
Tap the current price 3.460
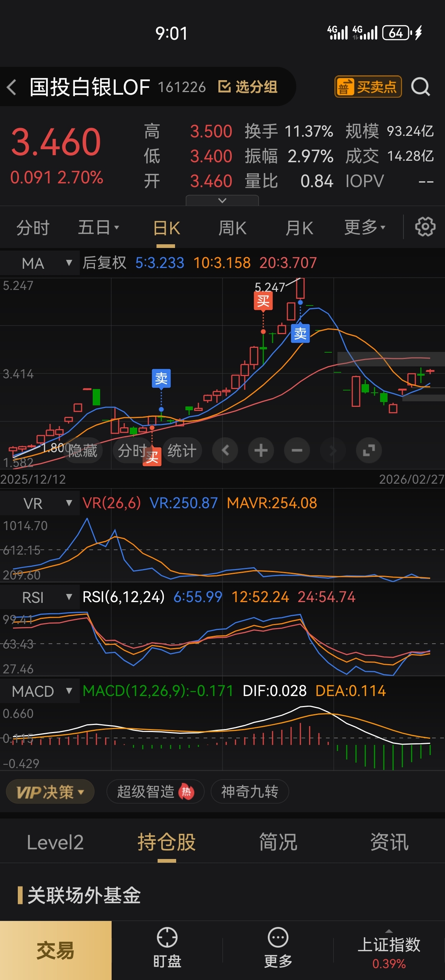(x=56, y=142)
